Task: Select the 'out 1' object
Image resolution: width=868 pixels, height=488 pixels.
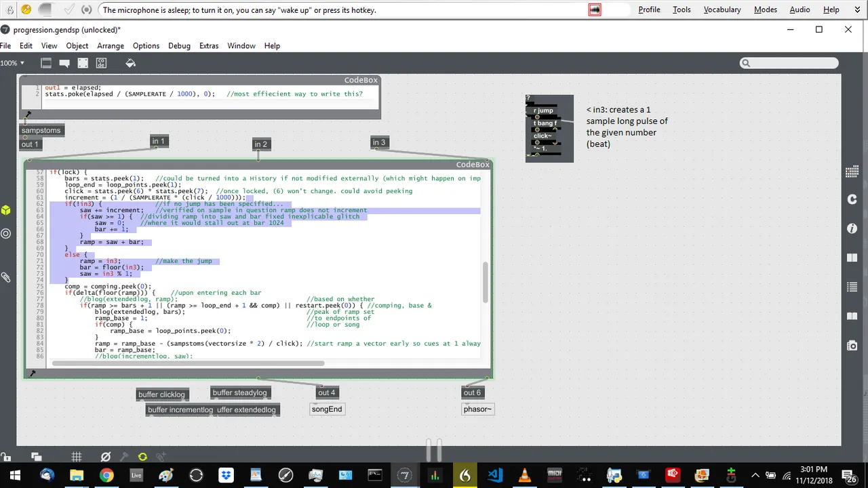Action: [x=30, y=144]
